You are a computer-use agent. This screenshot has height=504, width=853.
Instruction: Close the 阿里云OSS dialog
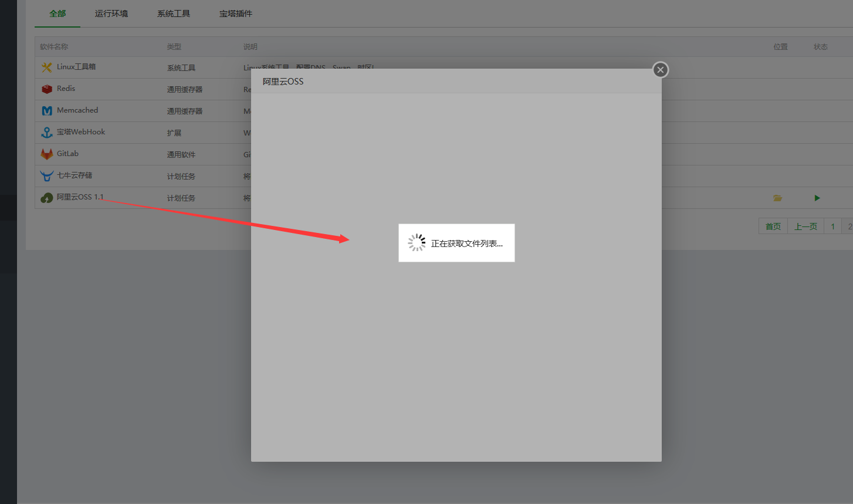(661, 70)
